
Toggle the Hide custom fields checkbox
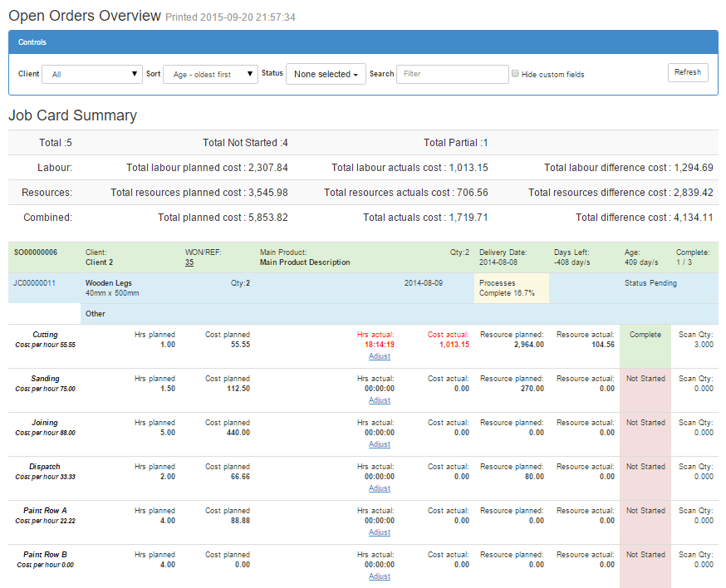[516, 74]
